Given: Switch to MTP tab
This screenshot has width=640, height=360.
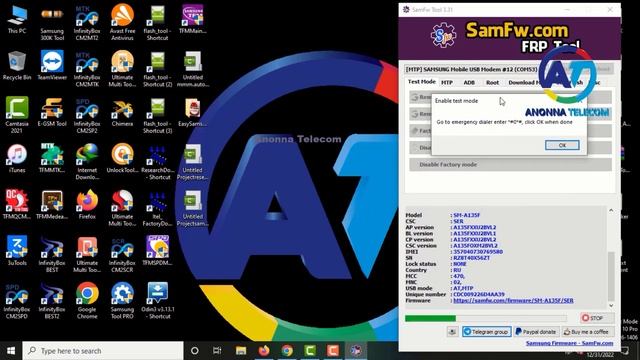Looking at the screenshot, I should (447, 82).
